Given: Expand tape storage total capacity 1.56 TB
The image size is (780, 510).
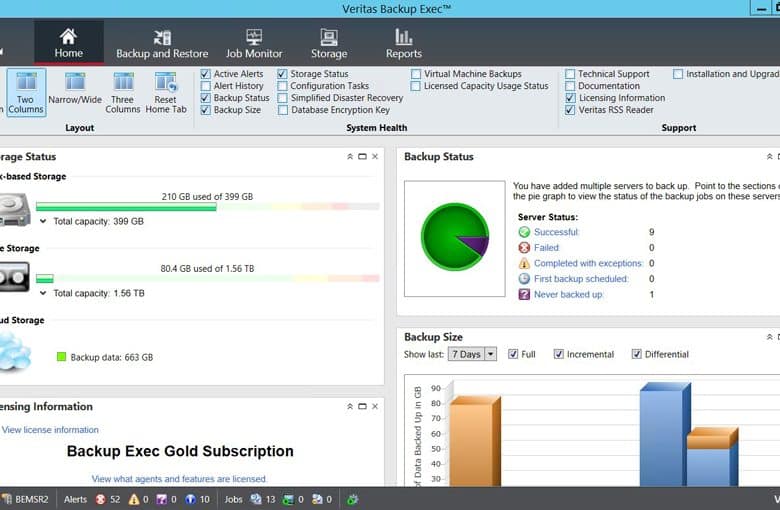Looking at the screenshot, I should (x=43, y=293).
